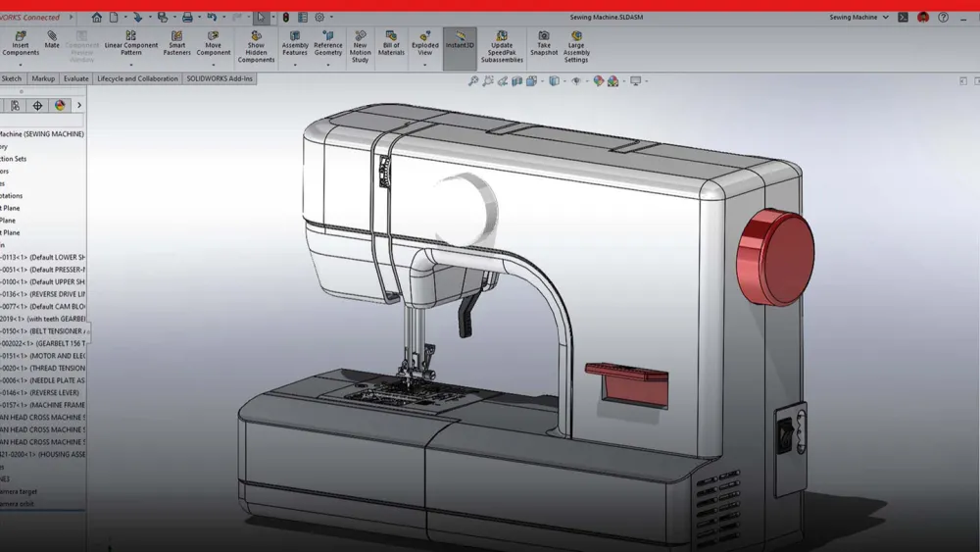Click the Edit Appearance color ball icon
Viewport: 980px width, 552px height.
click(x=598, y=80)
